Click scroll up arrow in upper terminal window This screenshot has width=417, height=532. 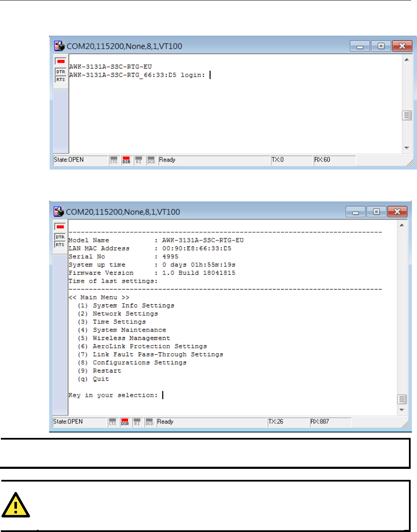407,60
